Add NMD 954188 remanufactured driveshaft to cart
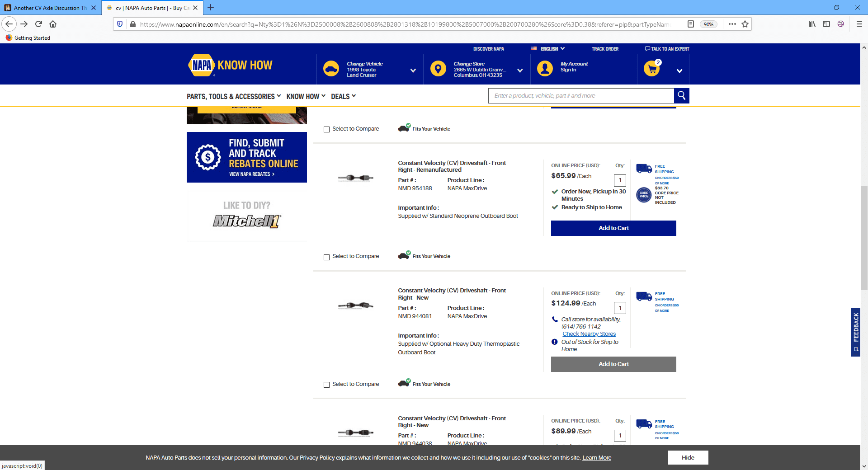Image resolution: width=868 pixels, height=470 pixels. point(613,228)
